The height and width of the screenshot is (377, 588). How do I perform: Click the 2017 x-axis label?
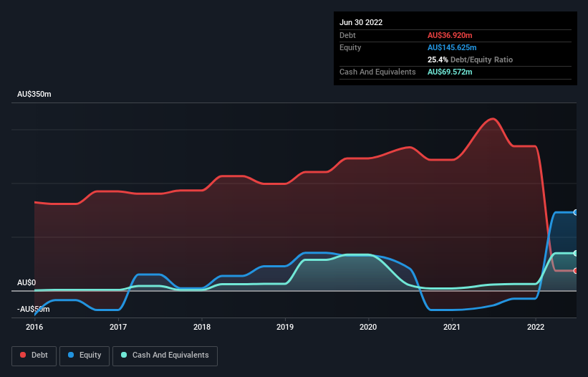tap(118, 327)
